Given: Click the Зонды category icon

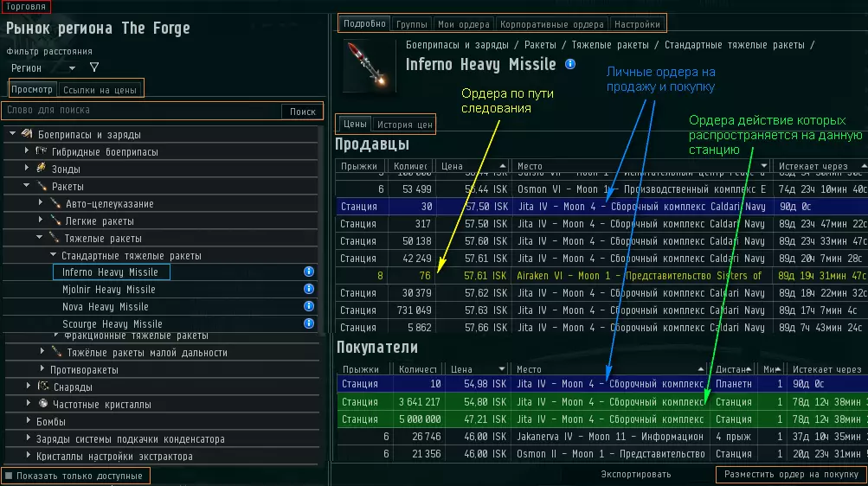Looking at the screenshot, I should click(x=41, y=169).
